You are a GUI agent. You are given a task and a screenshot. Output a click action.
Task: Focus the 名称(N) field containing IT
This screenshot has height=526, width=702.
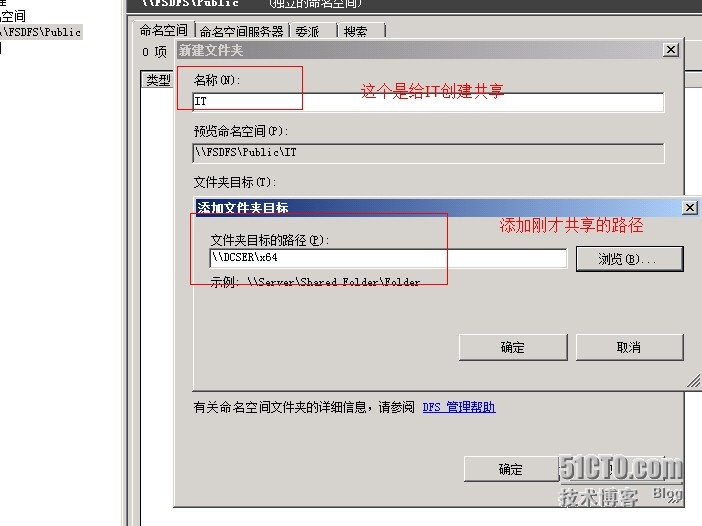pos(428,102)
